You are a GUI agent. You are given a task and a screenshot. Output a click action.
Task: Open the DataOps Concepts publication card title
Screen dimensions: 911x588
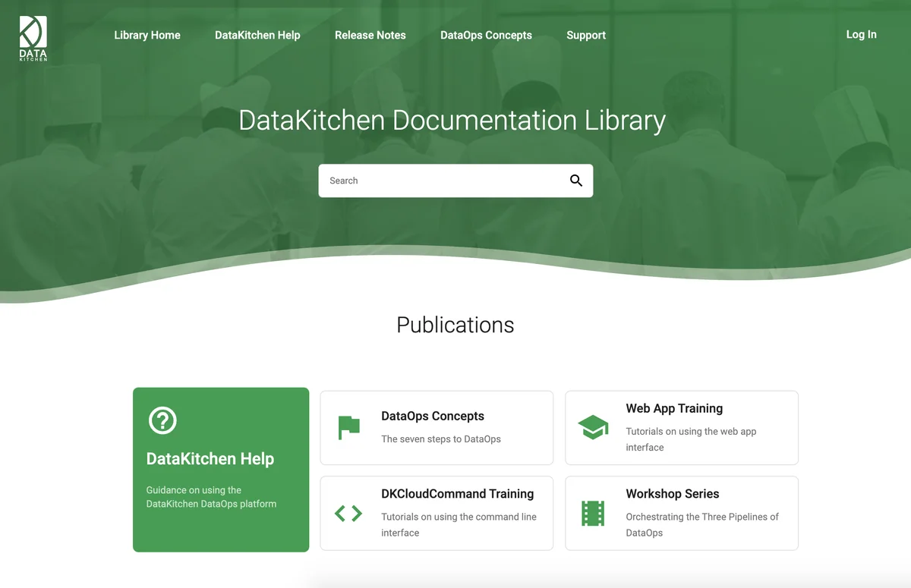(432, 416)
